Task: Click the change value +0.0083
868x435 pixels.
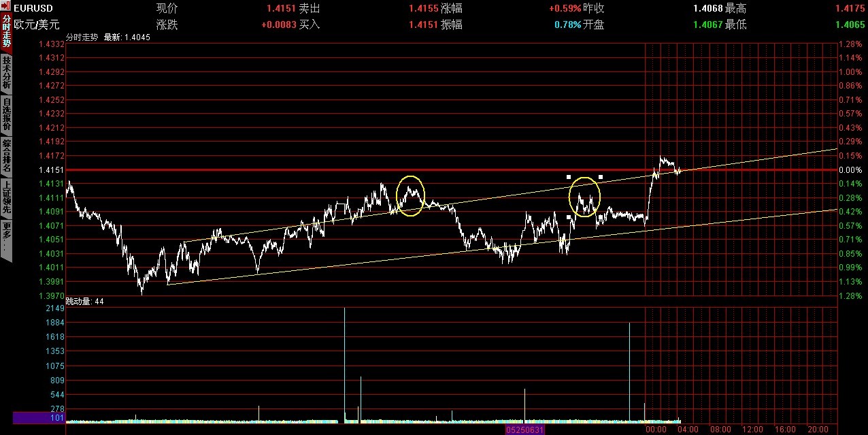Action: [x=279, y=25]
